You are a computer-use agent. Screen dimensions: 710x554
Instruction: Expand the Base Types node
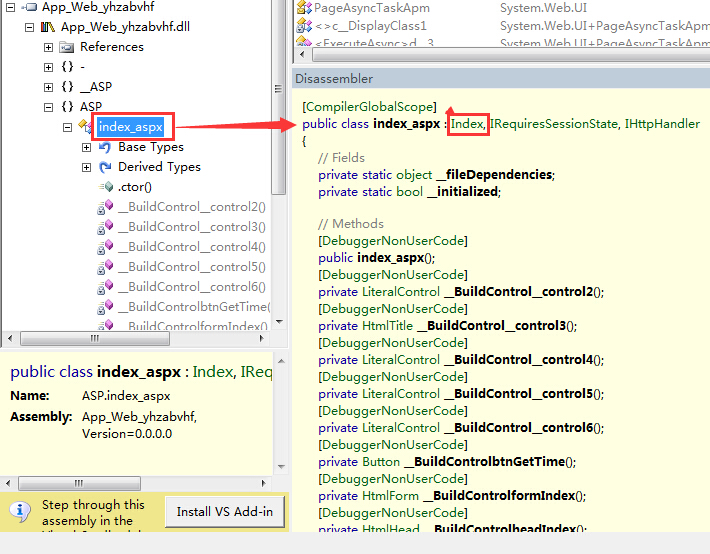pos(86,147)
